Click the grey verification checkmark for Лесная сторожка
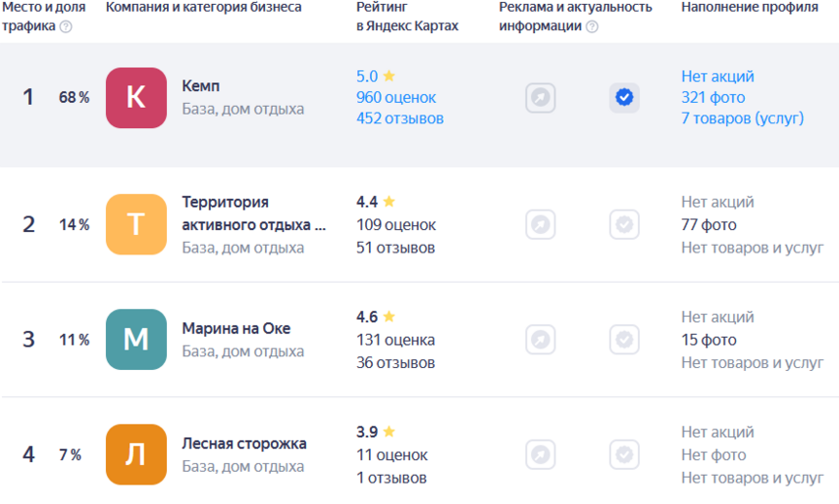The width and height of the screenshot is (839, 504). pyautogui.click(x=624, y=454)
